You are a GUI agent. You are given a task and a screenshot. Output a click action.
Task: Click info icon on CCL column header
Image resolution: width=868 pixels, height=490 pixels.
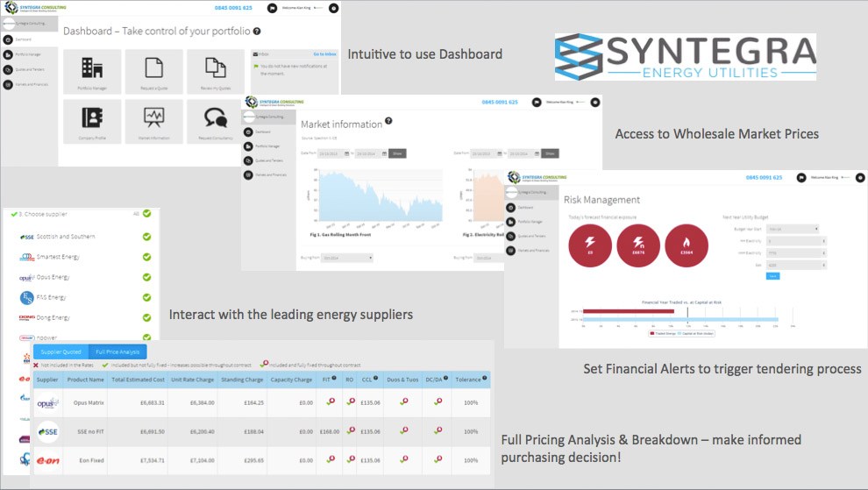[376, 378]
